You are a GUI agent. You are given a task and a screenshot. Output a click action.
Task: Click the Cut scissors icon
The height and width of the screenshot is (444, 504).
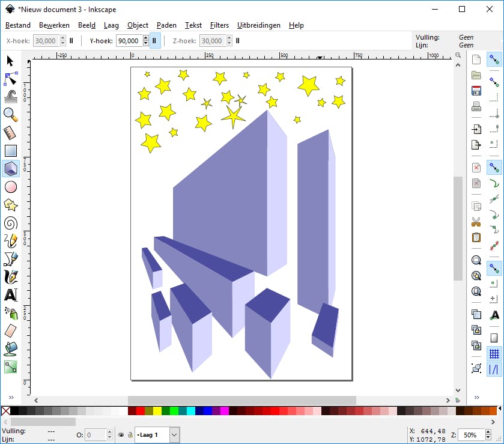[x=476, y=222]
